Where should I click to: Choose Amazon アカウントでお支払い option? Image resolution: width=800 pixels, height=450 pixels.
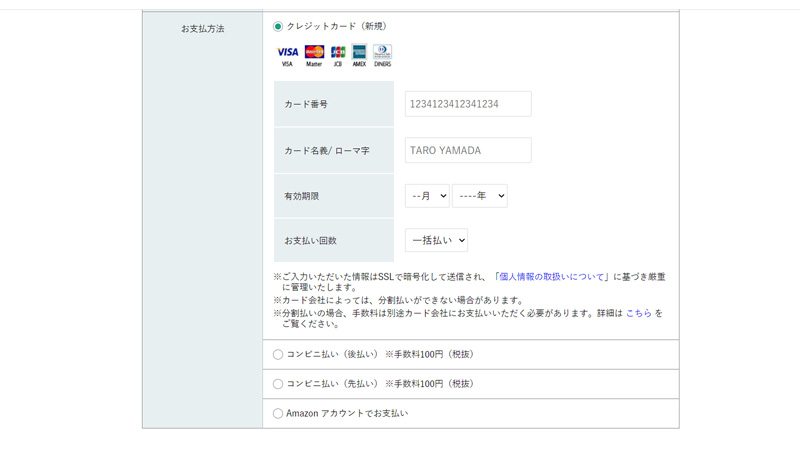click(x=278, y=413)
